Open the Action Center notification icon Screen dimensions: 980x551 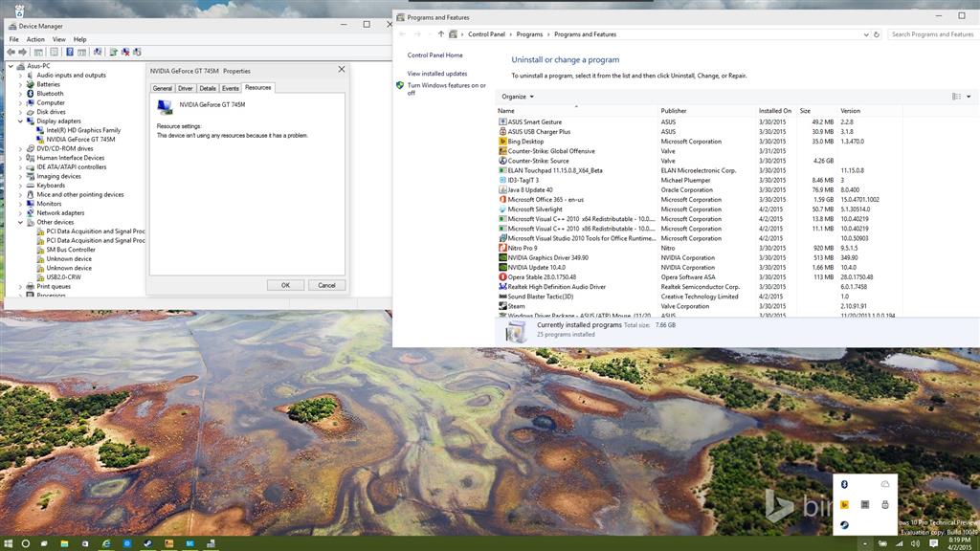click(x=934, y=543)
